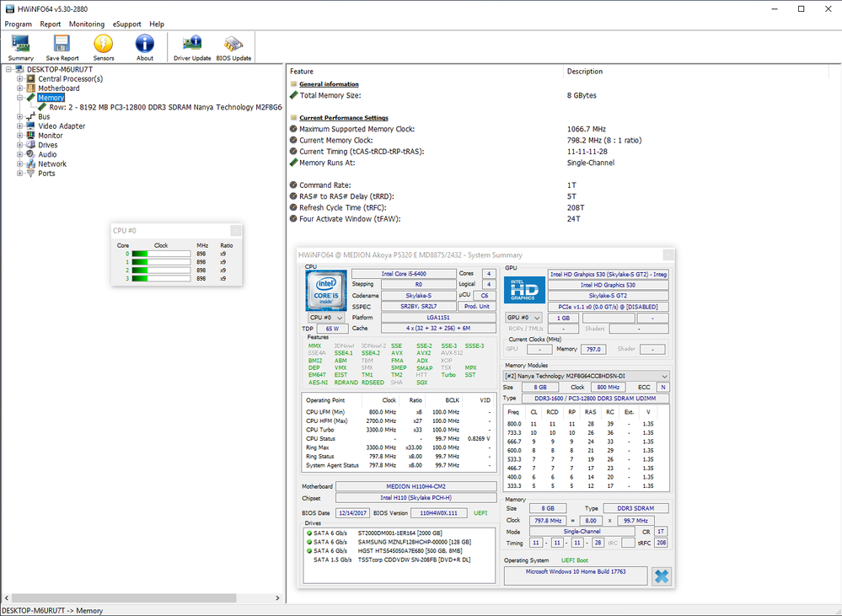This screenshot has width=842, height=616.
Task: Collapse the Memory tree node
Action: point(20,98)
